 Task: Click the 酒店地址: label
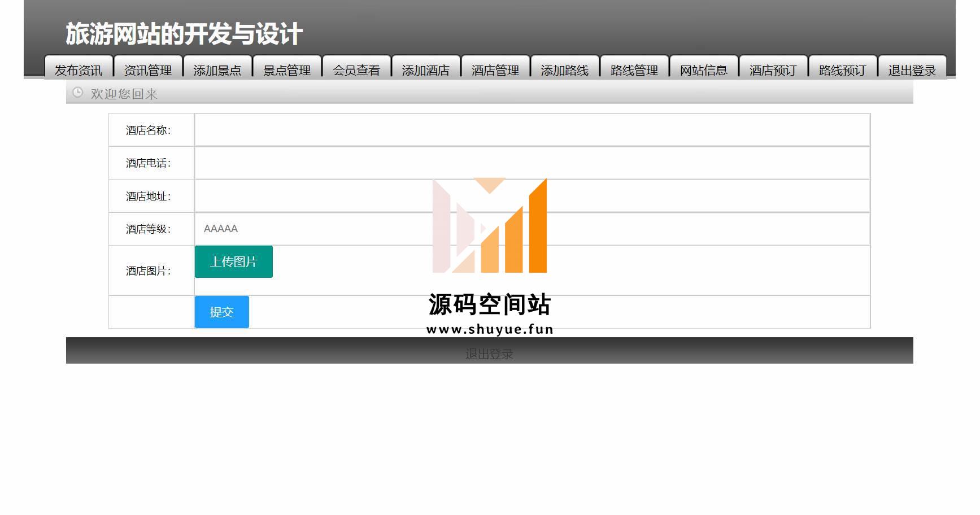tap(149, 197)
